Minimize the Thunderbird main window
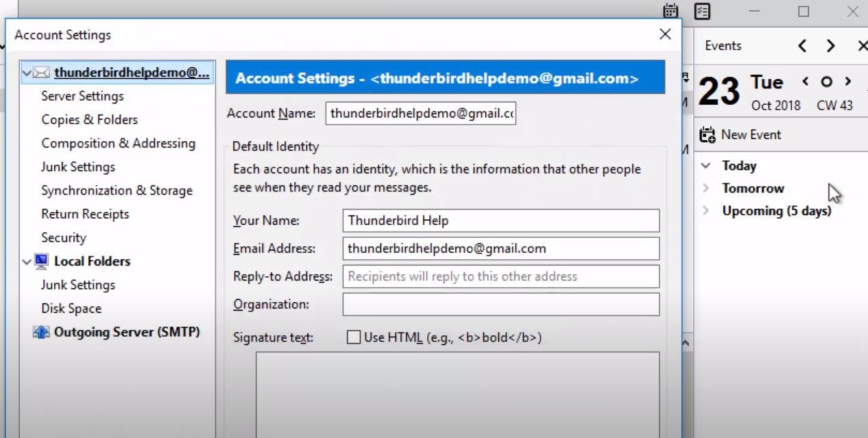This screenshot has height=438, width=868. (754, 12)
